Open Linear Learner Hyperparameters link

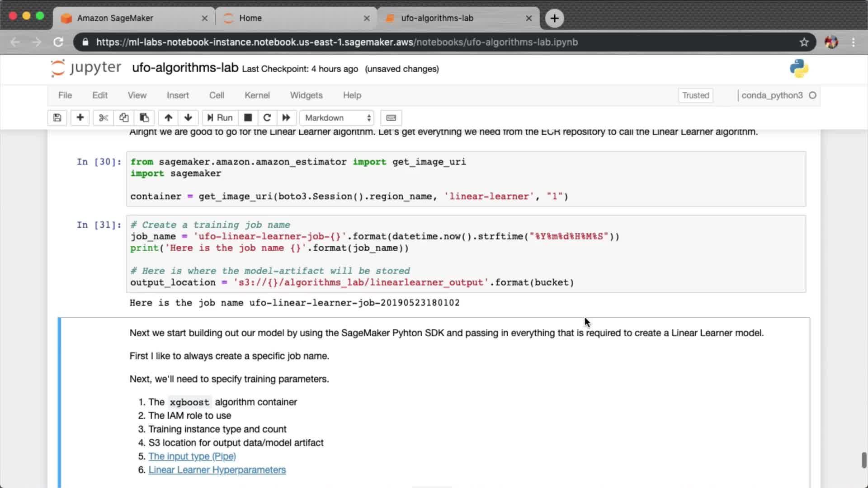click(217, 470)
